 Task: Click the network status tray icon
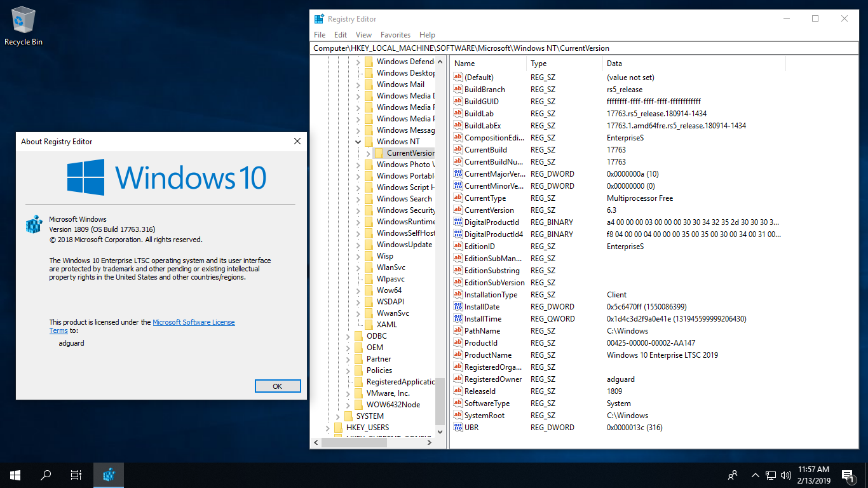[771, 475]
